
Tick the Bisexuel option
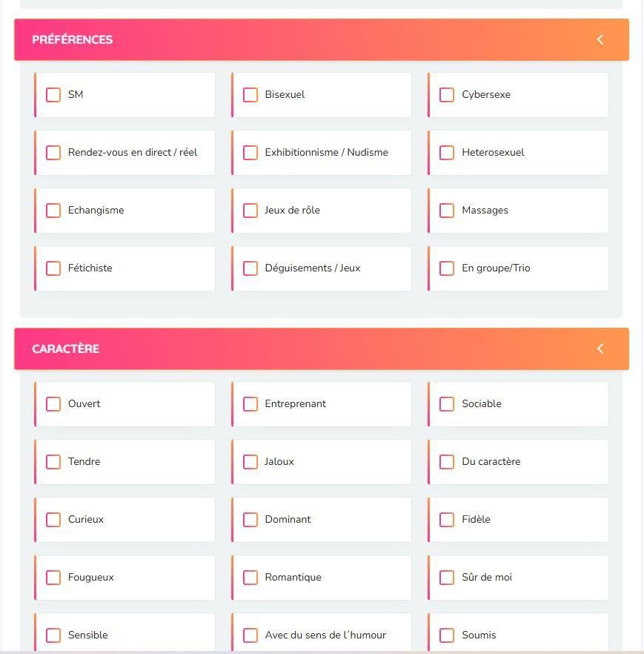pos(250,95)
